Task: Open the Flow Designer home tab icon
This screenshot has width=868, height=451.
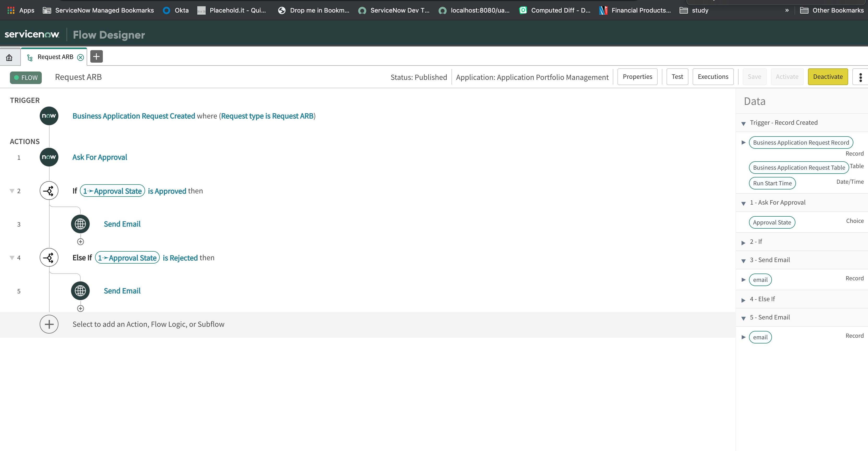Action: coord(9,57)
